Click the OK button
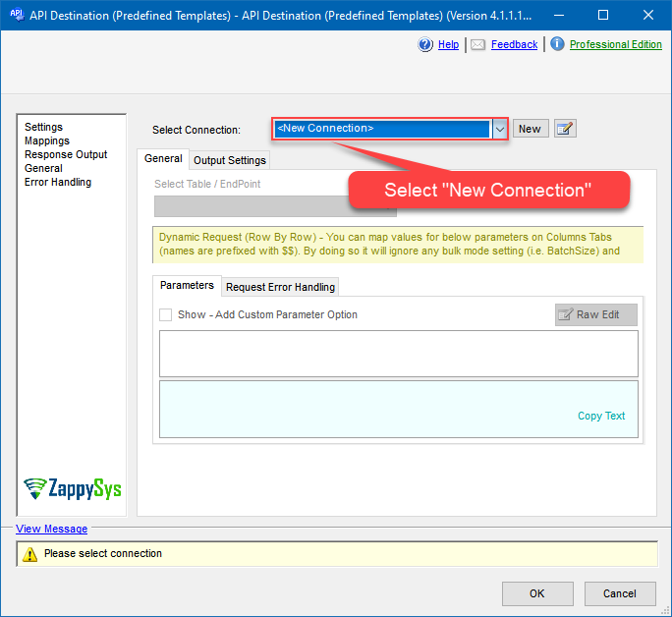Screen dimensions: 672x617 (x=537, y=593)
